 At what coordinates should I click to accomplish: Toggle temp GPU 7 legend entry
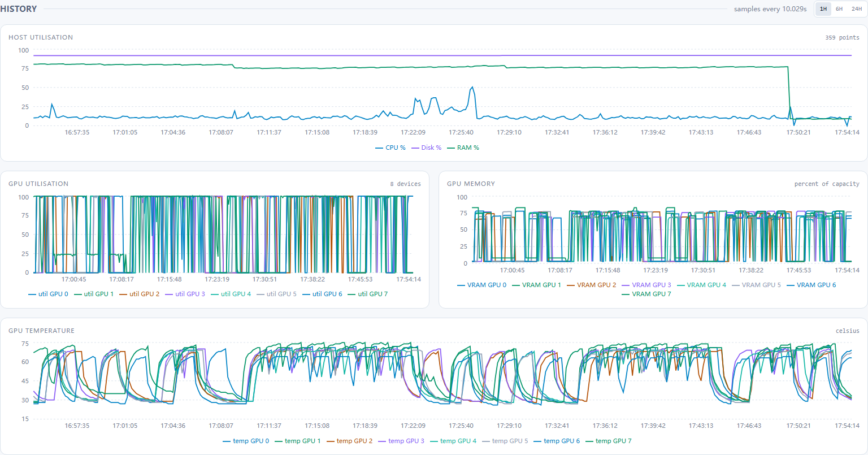[609, 441]
